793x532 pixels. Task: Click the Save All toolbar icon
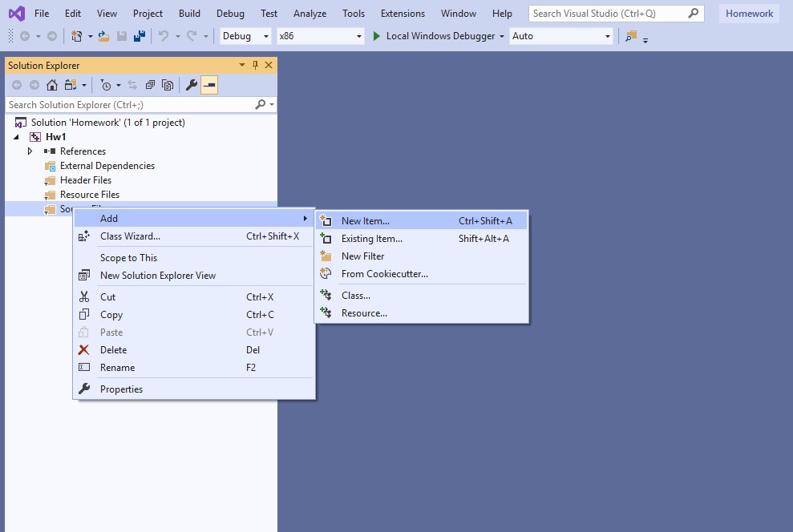click(x=140, y=36)
